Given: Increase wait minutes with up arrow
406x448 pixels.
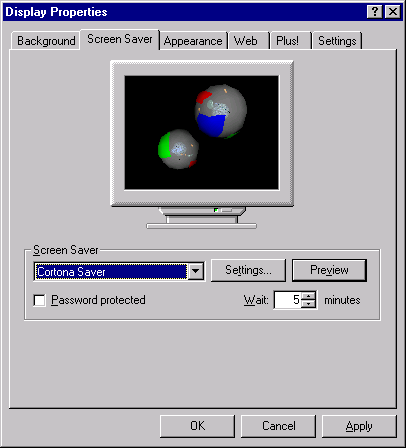Looking at the screenshot, I should point(309,295).
